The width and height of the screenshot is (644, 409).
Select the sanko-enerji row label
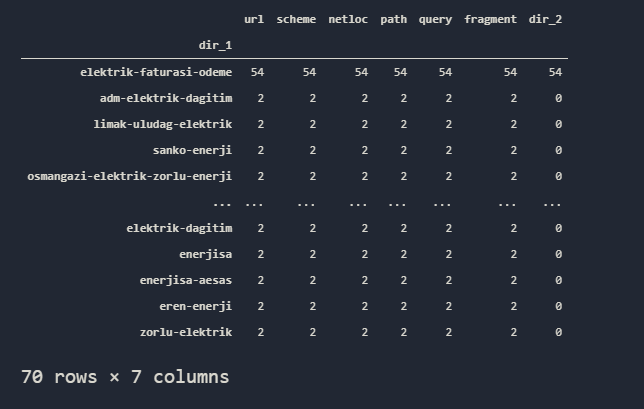(x=192, y=150)
